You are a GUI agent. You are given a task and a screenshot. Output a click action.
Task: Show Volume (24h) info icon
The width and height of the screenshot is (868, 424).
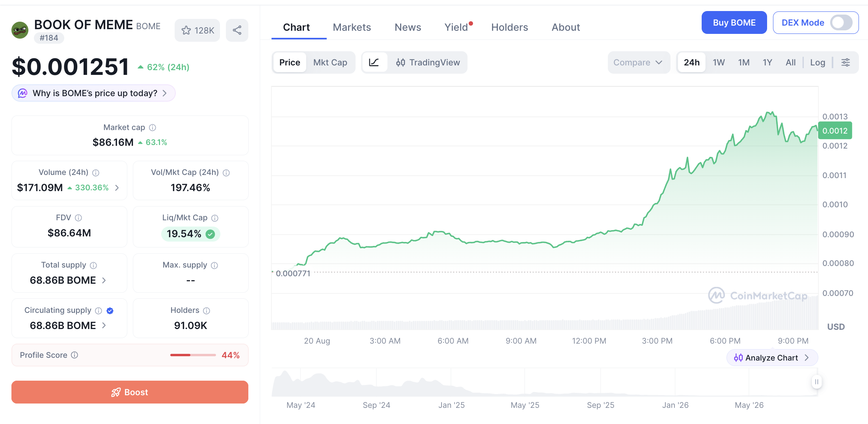pos(96,173)
